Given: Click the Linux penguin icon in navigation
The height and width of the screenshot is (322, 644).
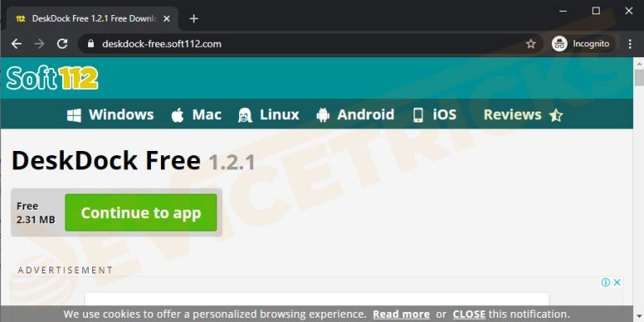Looking at the screenshot, I should click(x=245, y=115).
